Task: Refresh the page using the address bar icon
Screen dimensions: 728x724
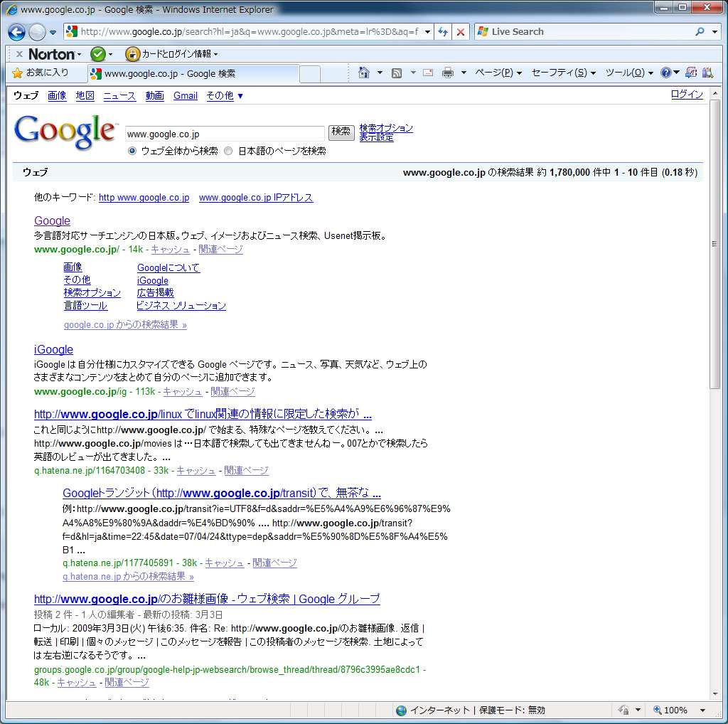Action: 443,31
